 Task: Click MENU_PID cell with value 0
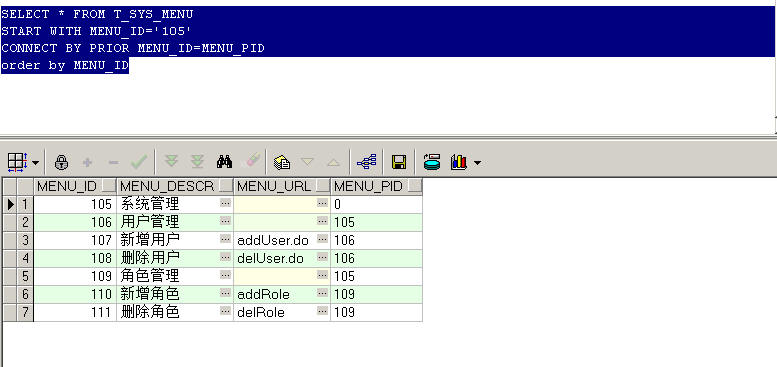click(x=376, y=204)
